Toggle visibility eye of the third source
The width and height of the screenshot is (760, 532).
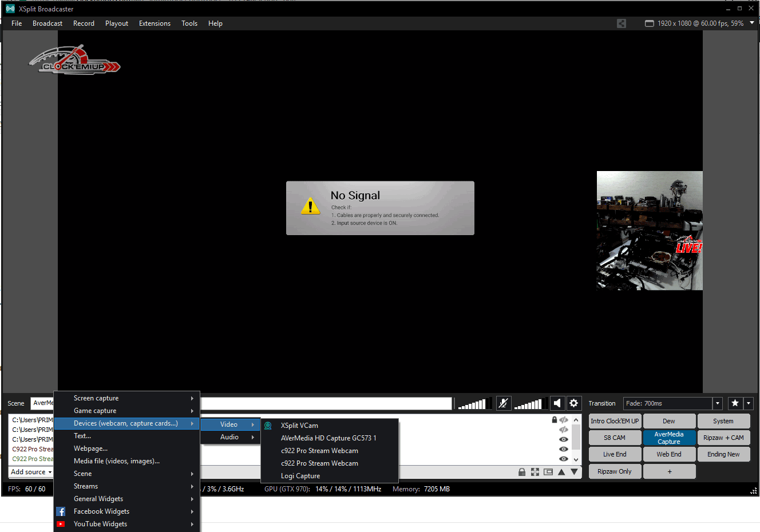pyautogui.click(x=564, y=439)
